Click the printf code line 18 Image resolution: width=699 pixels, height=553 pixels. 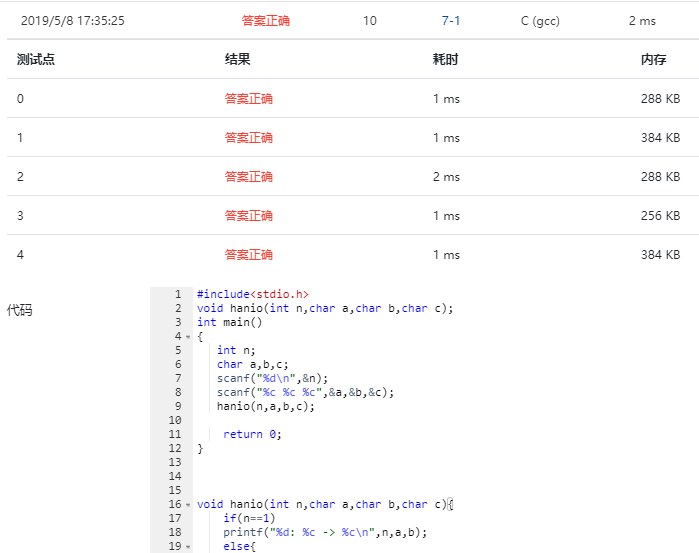point(325,532)
